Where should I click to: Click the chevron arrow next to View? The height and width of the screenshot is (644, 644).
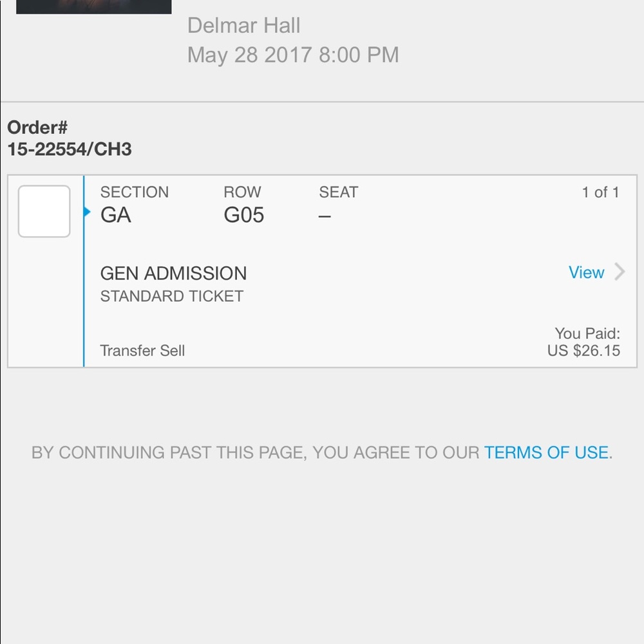[620, 272]
